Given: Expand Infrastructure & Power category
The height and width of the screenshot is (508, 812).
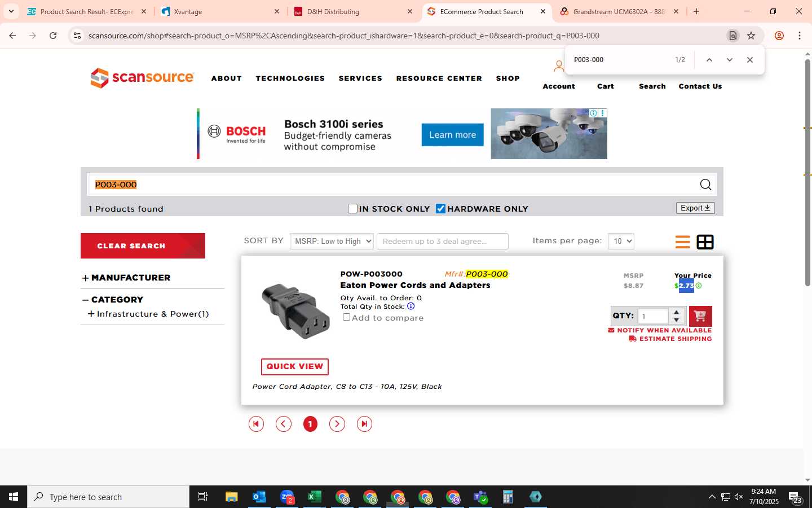Looking at the screenshot, I should (91, 314).
